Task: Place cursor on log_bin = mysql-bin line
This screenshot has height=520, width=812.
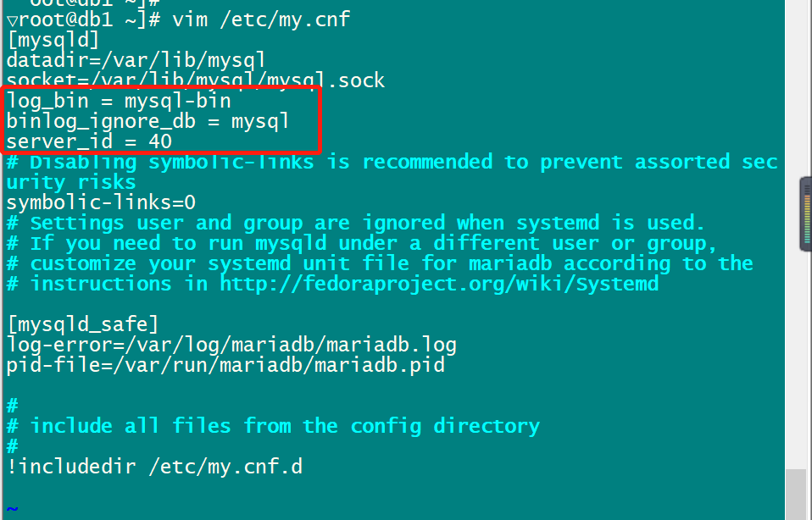Action: tap(119, 101)
